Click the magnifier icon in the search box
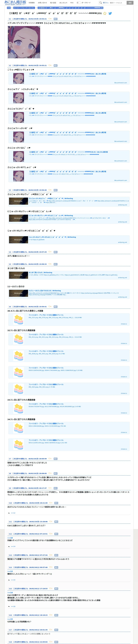The height and width of the screenshot is (644, 138). point(101,3)
